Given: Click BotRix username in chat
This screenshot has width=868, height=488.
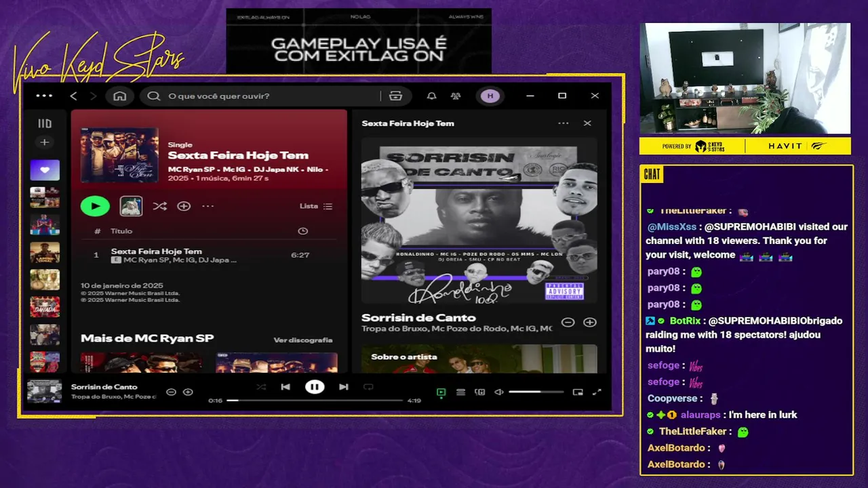Looking at the screenshot, I should click(x=685, y=321).
